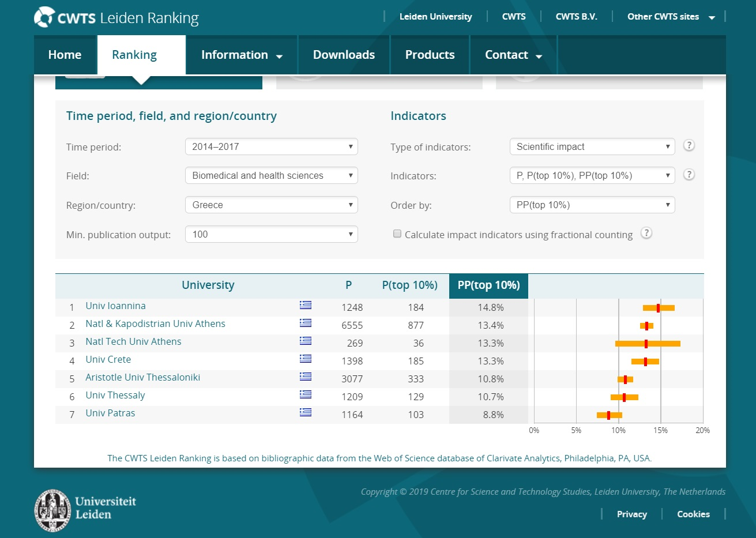Viewport: 756px width, 538px height.
Task: Click the Greek flag in Univ Thessaly row
Action: coord(306,394)
